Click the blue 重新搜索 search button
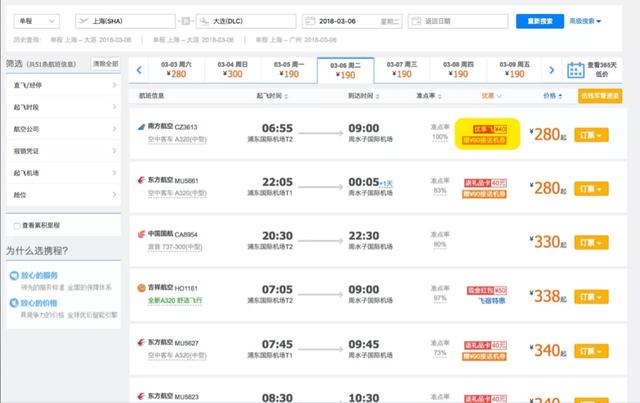Viewport: 640px width, 403px height. click(x=540, y=21)
